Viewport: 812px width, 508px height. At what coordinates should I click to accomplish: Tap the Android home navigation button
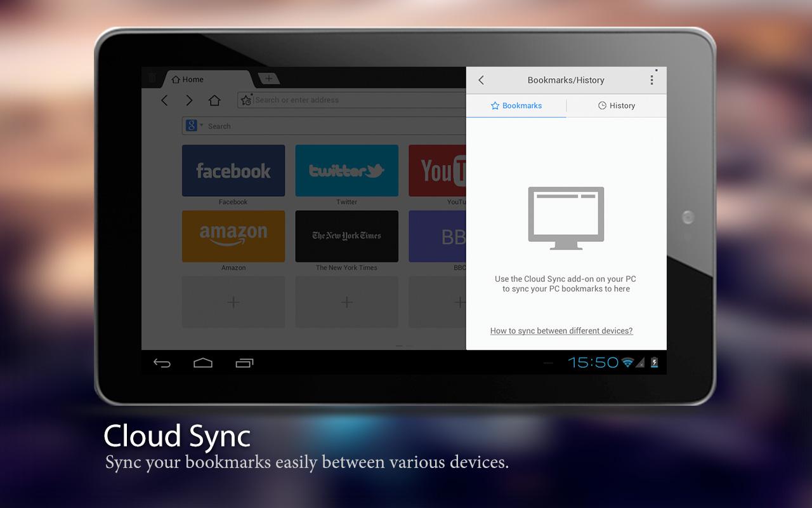203,363
